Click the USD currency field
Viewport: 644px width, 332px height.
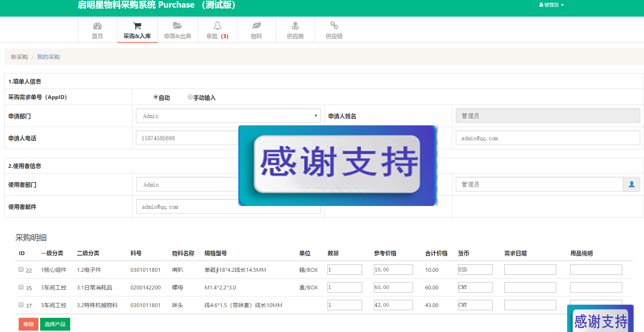475,270
